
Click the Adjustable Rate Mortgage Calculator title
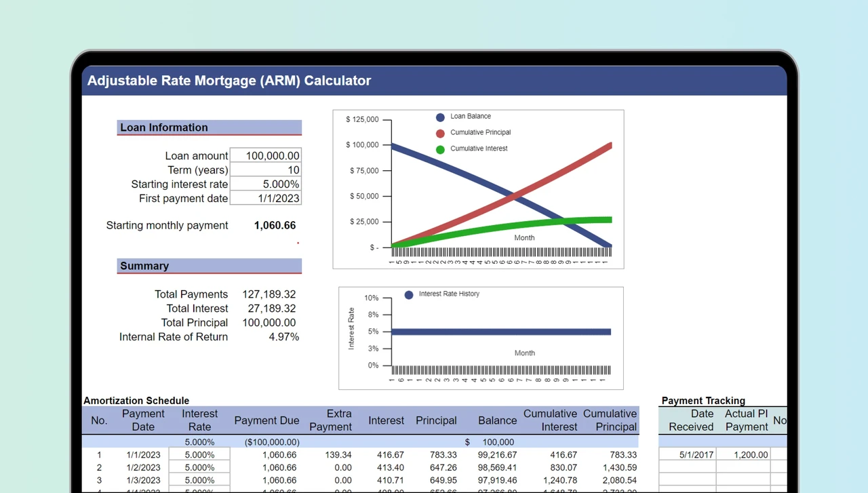pos(229,81)
